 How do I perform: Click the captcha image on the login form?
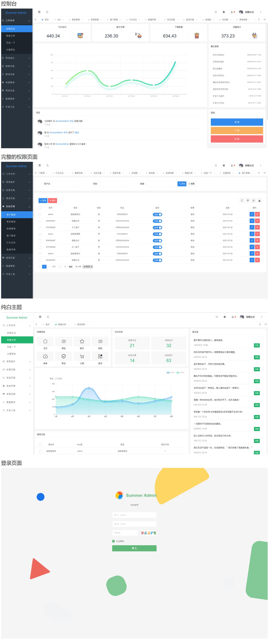pos(149,533)
